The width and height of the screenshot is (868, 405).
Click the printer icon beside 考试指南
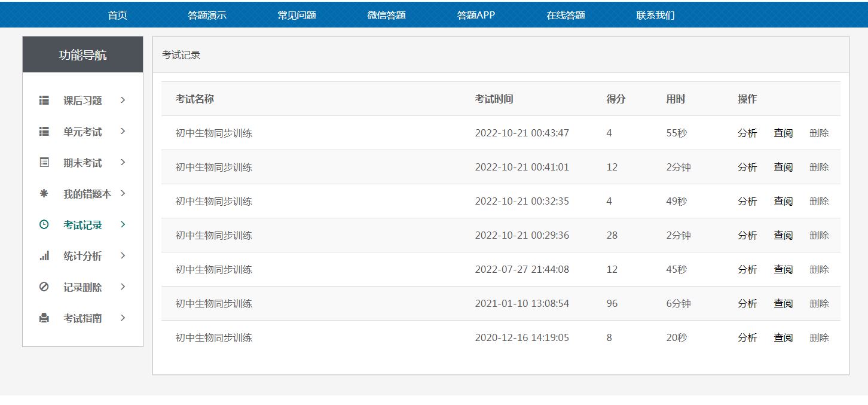pyautogui.click(x=44, y=318)
